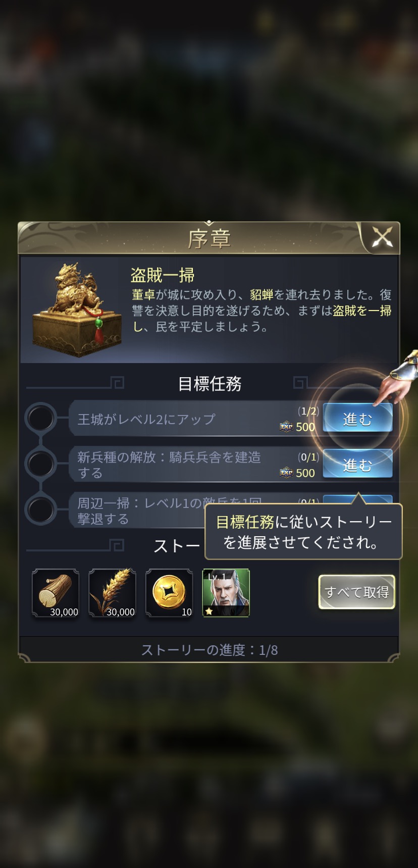Select the Lv.1 hero portrait reward
The height and width of the screenshot is (868, 418).
click(x=226, y=593)
